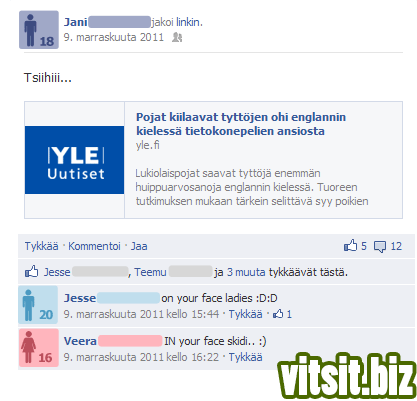Open the YLE Uutiset thumbnail image
The width and height of the screenshot is (417, 401).
click(x=74, y=160)
